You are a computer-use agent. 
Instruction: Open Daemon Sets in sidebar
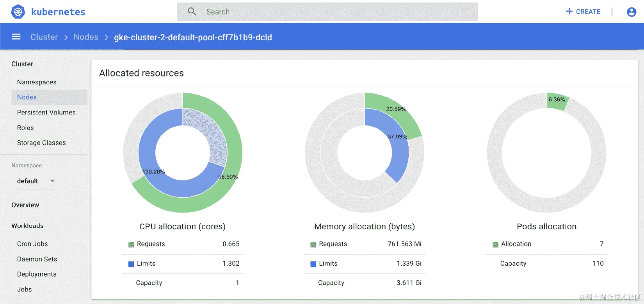[x=37, y=259]
